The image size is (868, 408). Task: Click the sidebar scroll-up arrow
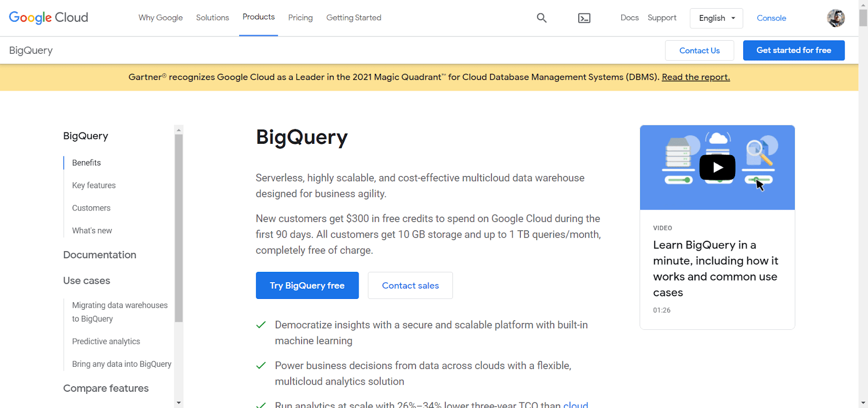[179, 130]
